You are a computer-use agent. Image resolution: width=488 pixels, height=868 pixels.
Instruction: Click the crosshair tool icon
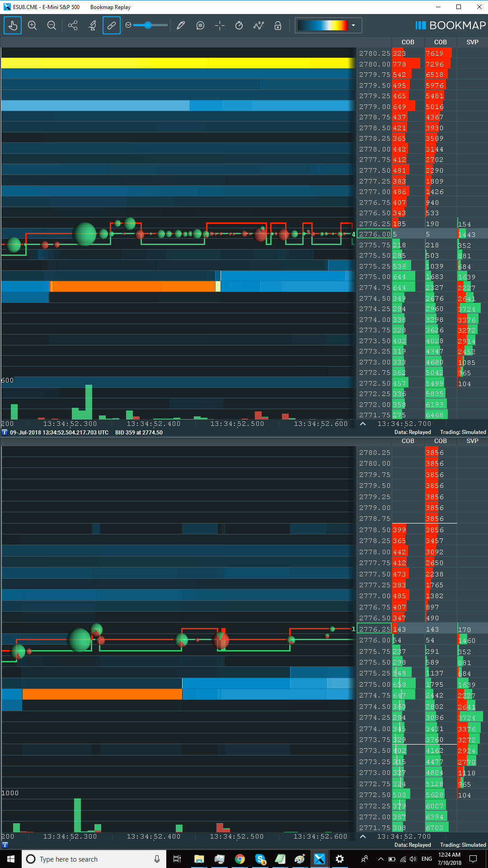pyautogui.click(x=220, y=25)
